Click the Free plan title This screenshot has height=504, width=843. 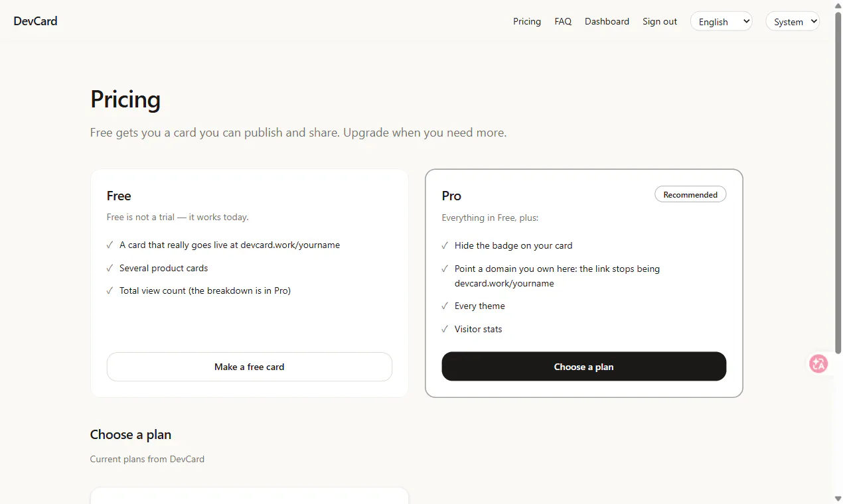(x=119, y=196)
